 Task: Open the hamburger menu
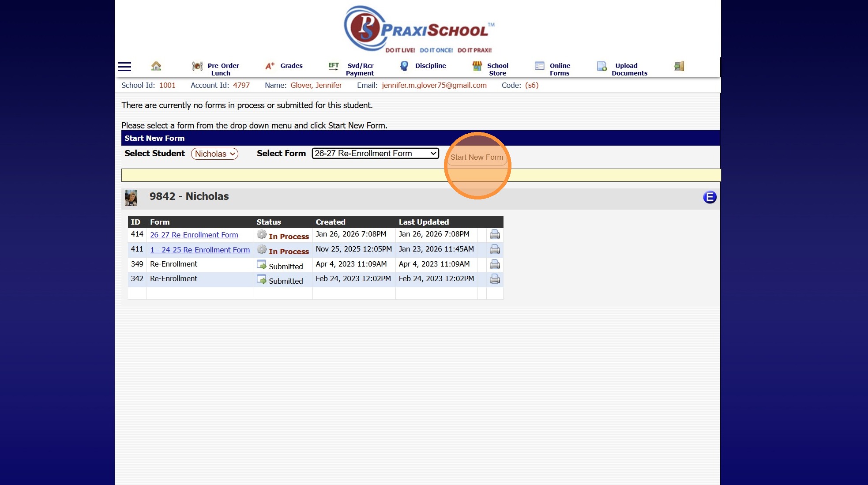pyautogui.click(x=125, y=67)
